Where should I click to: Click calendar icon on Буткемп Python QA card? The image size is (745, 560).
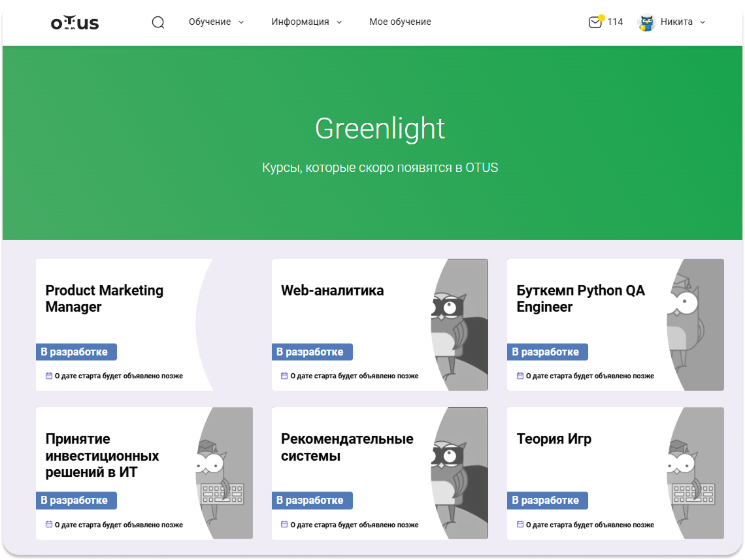(x=520, y=376)
